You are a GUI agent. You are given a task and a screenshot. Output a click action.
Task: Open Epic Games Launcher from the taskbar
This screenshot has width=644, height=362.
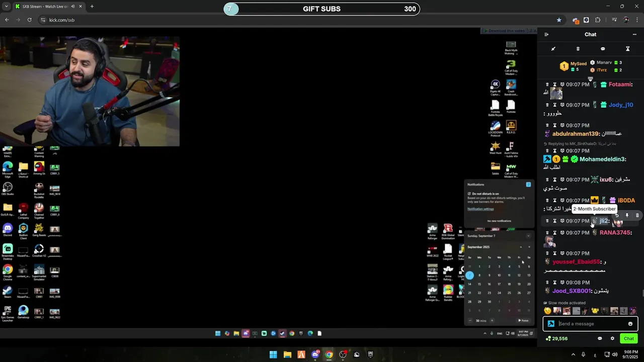point(371,354)
